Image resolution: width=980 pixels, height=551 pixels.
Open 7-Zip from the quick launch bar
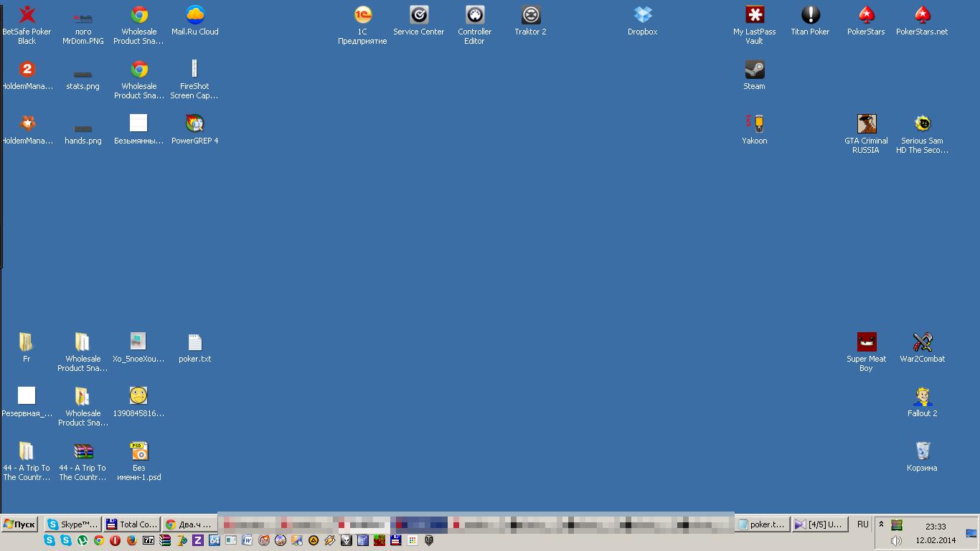tap(149, 540)
